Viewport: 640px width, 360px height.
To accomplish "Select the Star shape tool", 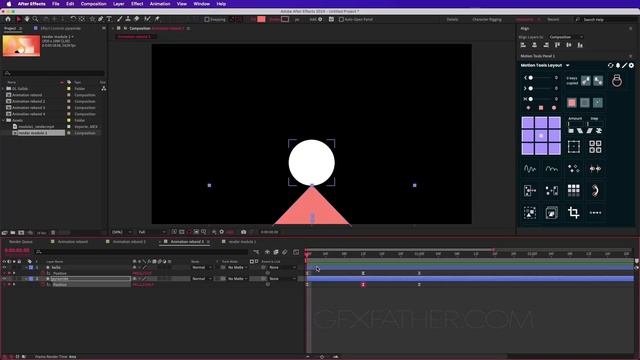I will click(92, 19).
